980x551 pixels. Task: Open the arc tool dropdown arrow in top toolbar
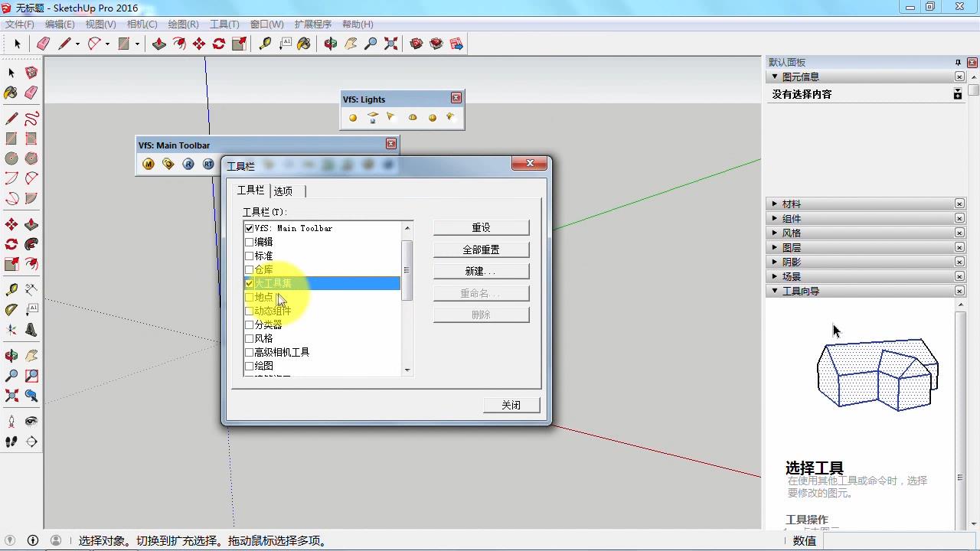(x=107, y=44)
